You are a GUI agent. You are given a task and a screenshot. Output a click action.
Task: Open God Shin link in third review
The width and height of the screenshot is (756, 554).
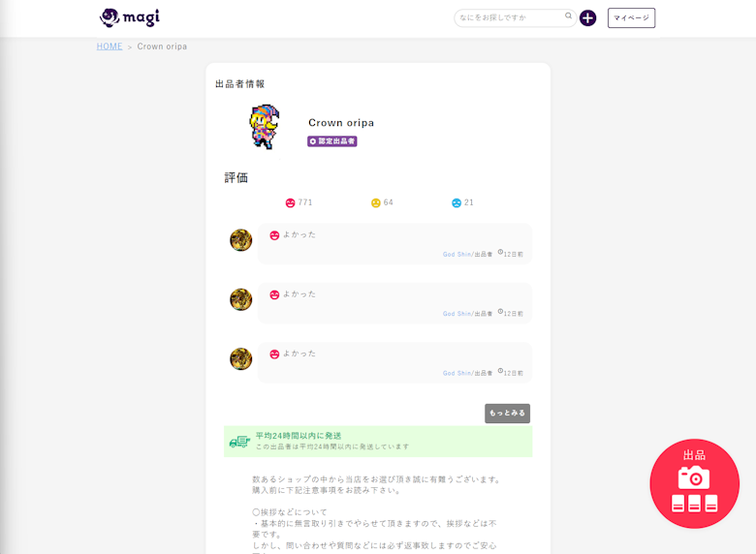(x=457, y=373)
